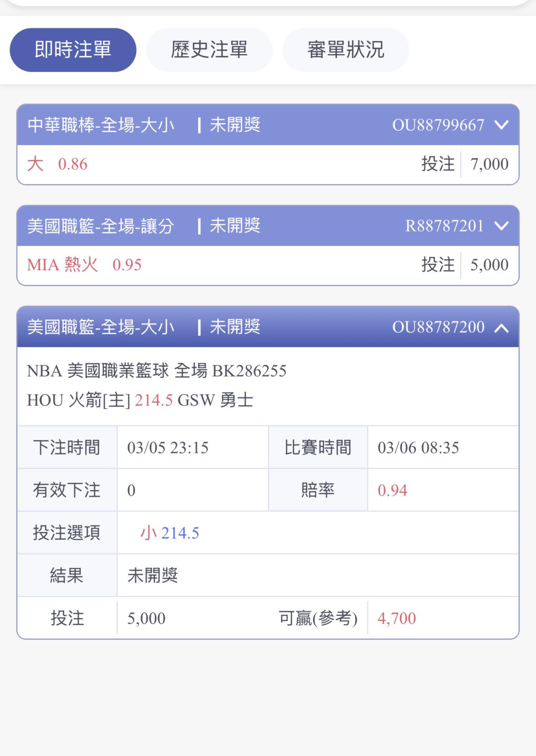Click bet number OU88787200
536x756 pixels.
click(x=438, y=327)
